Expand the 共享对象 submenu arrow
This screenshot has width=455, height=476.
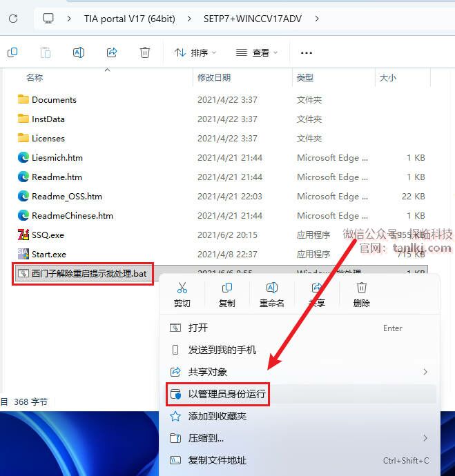click(425, 372)
